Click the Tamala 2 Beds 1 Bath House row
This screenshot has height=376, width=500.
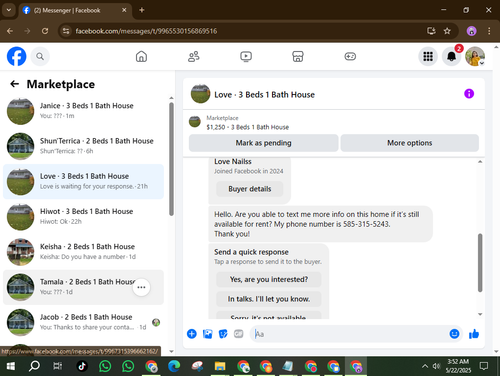pos(83,287)
